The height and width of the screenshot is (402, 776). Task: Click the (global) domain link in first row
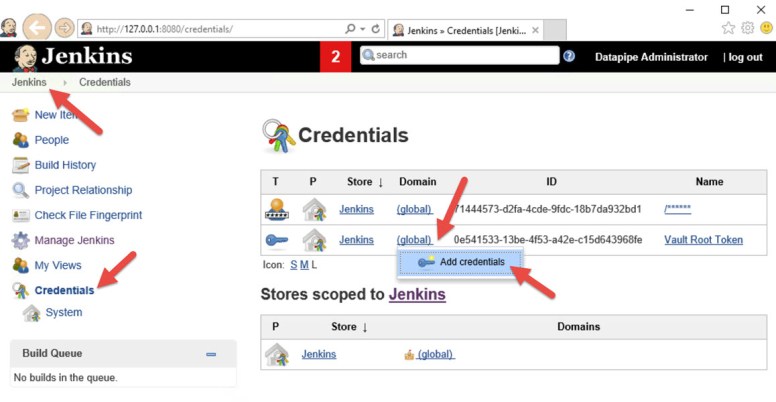pyautogui.click(x=414, y=209)
